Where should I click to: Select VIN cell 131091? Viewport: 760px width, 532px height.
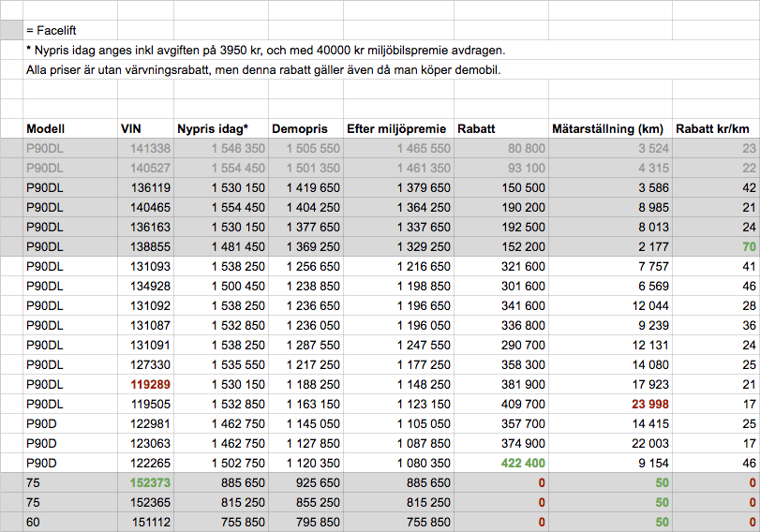coord(145,345)
